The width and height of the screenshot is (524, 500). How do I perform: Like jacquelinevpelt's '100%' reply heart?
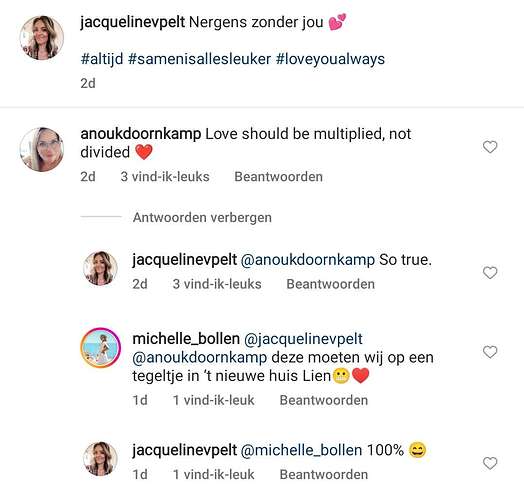click(x=490, y=463)
